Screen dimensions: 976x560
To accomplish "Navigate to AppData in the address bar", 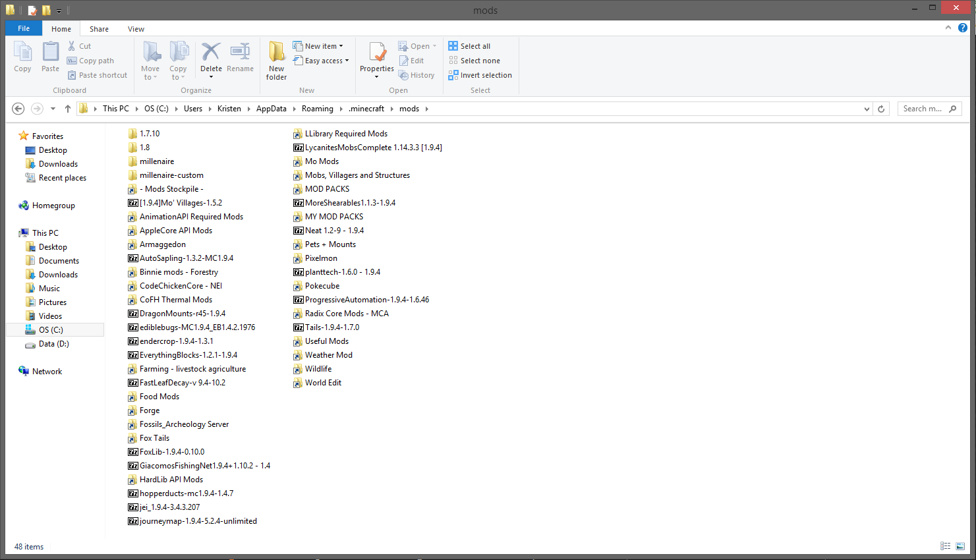I will [272, 109].
